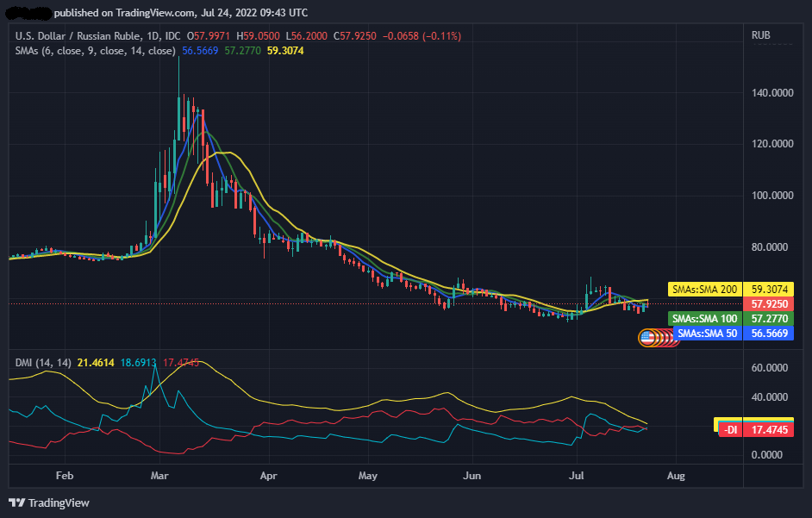This screenshot has height=518, width=812.
Task: Click the published on TradingView.com header text
Action: coord(181,12)
